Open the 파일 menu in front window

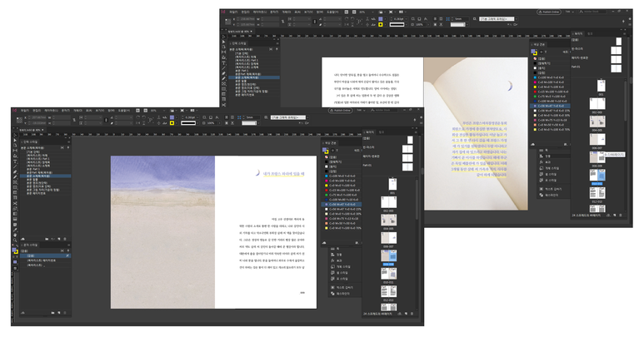[x=25, y=110]
